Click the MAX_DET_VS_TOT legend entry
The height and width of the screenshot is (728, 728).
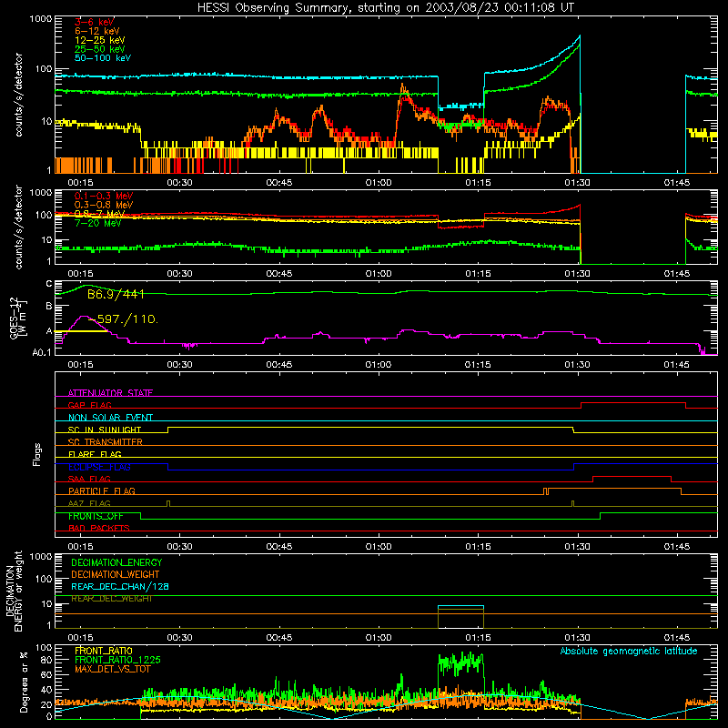(x=112, y=669)
